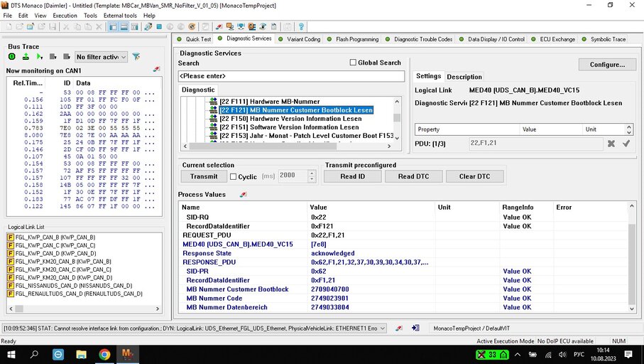This screenshot has width=644, height=364.
Task: Click the diagnostic service list vertical scrollbar
Action: pos(397,119)
